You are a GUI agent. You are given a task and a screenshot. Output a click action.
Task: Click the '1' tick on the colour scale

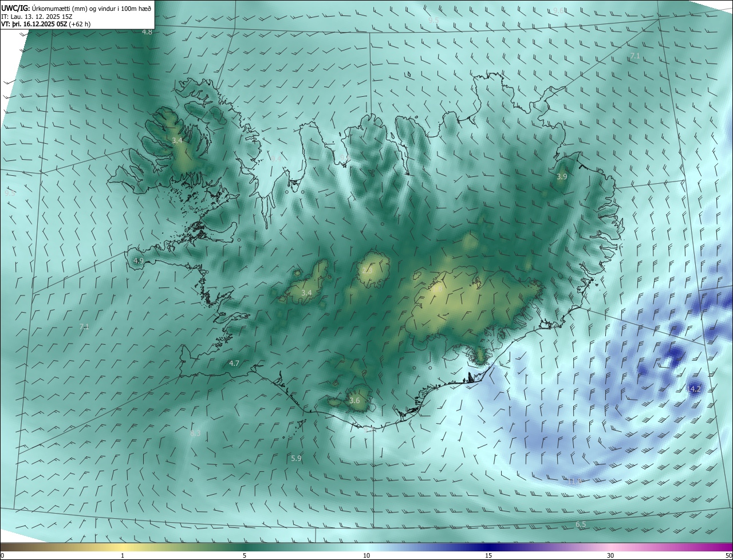tap(123, 555)
